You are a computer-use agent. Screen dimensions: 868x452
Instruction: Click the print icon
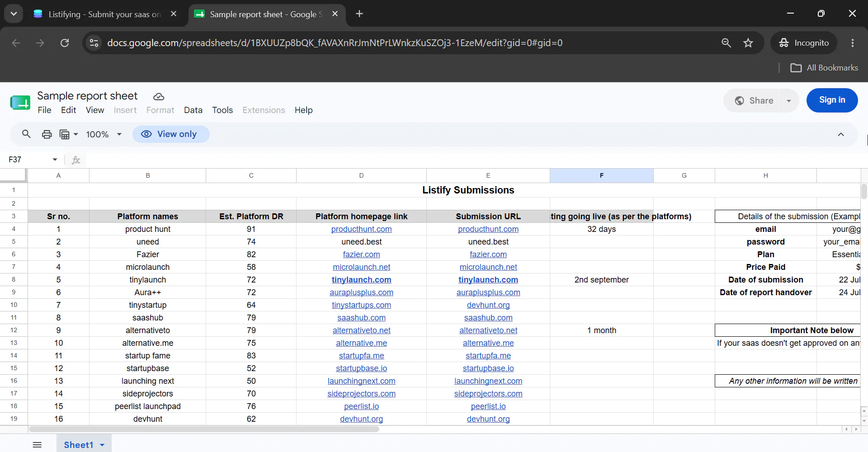(x=47, y=134)
